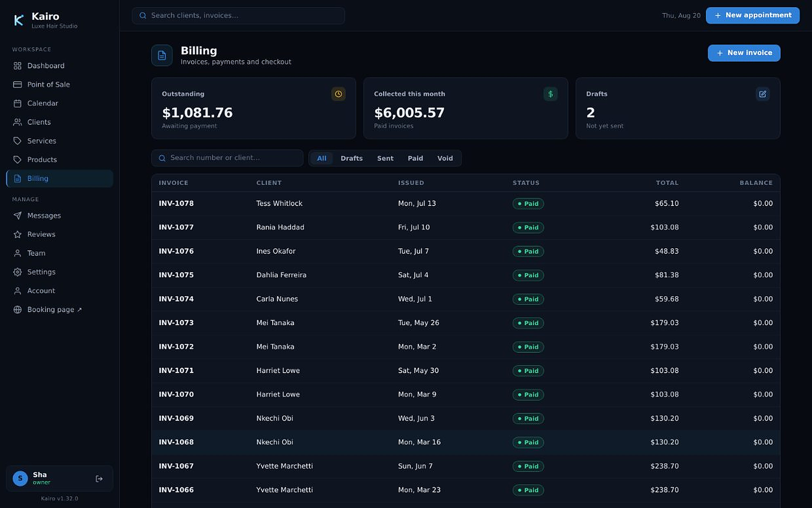This screenshot has height=508, width=812.
Task: Click the Drafts edit icon
Action: [x=762, y=94]
